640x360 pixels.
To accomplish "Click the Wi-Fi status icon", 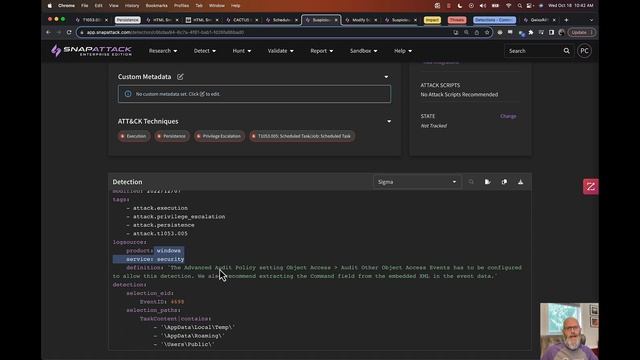I will (x=508, y=6).
